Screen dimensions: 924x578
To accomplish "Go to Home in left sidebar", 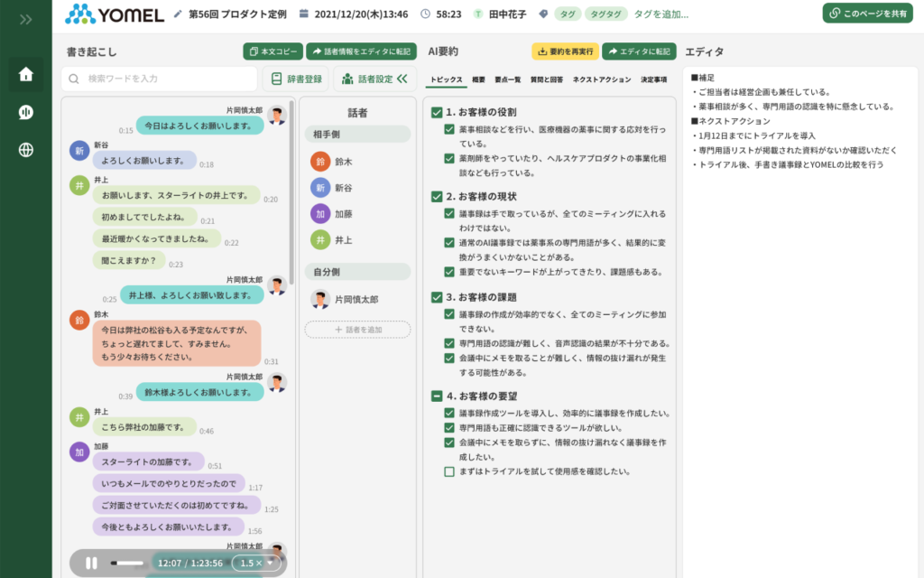I will pos(25,74).
